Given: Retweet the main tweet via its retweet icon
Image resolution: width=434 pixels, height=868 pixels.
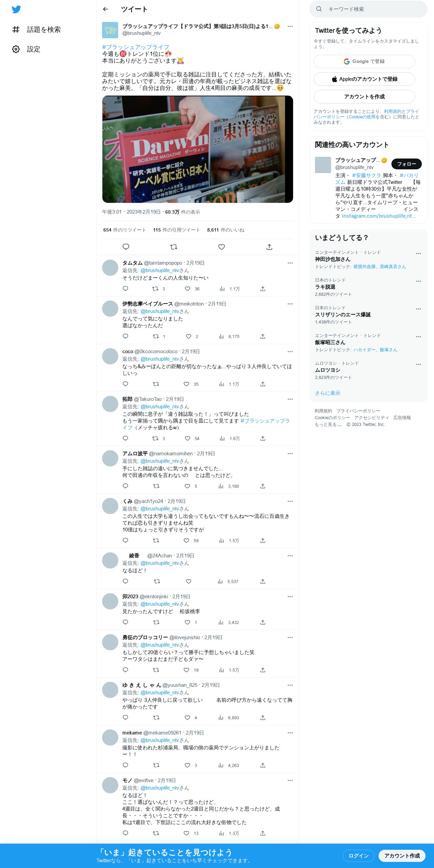Looking at the screenshot, I should tap(174, 247).
